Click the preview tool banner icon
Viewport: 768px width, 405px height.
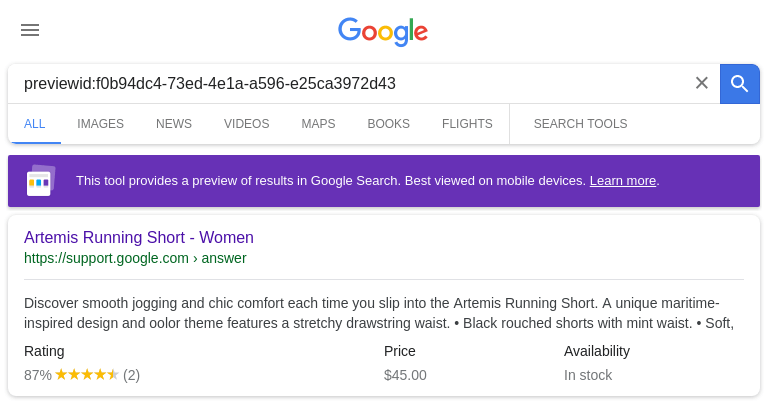click(41, 181)
